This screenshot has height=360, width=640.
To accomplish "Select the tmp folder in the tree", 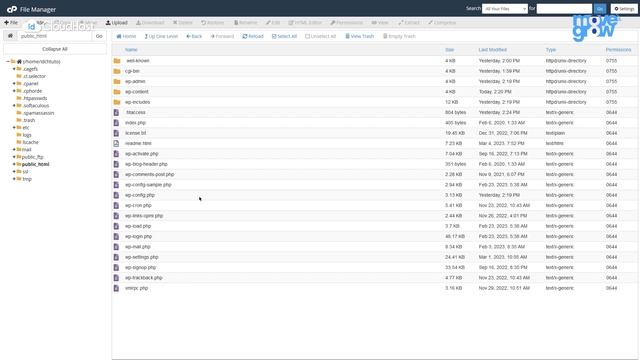I will coord(27,179).
